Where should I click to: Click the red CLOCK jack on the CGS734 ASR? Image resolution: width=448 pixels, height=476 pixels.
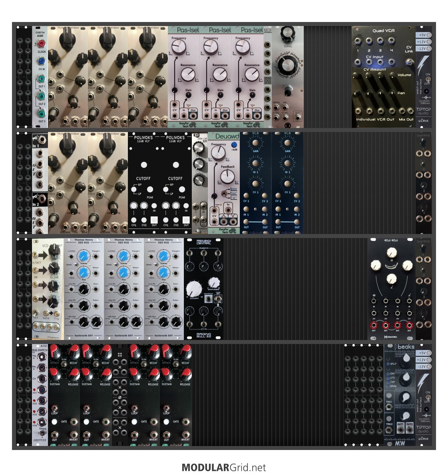click(41, 44)
